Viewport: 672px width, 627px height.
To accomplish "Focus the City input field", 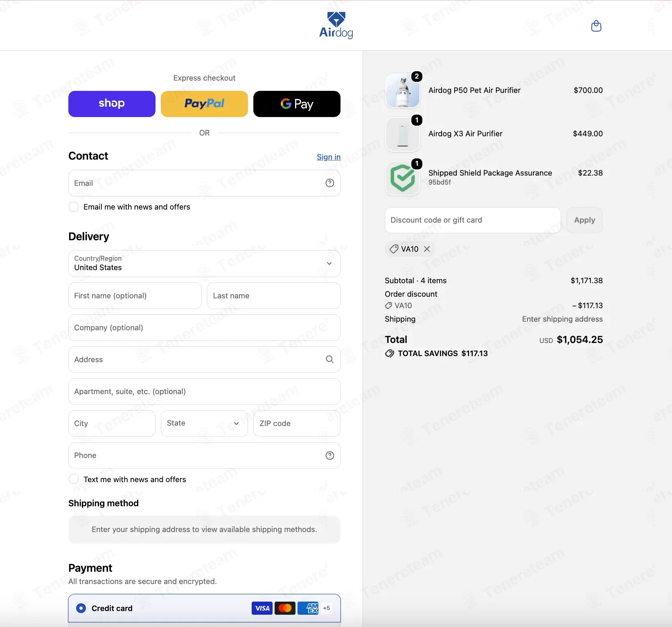I will [112, 423].
